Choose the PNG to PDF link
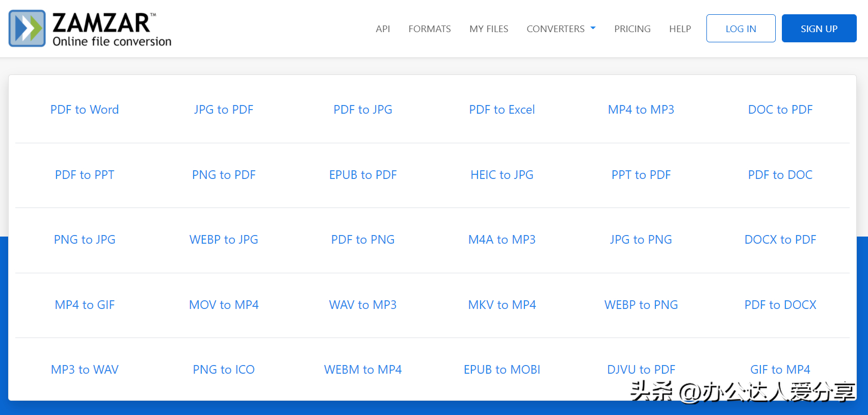Viewport: 868px width, 415px height. point(224,175)
